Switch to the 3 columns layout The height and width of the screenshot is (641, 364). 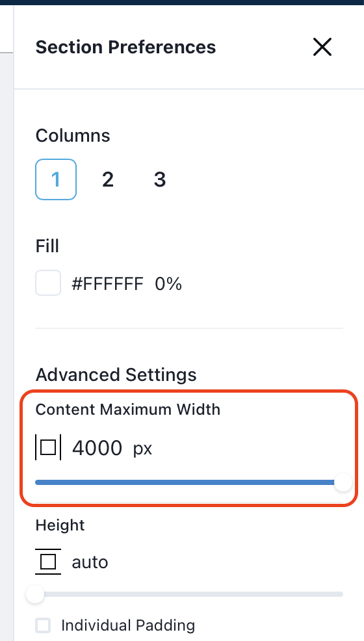[x=160, y=179]
